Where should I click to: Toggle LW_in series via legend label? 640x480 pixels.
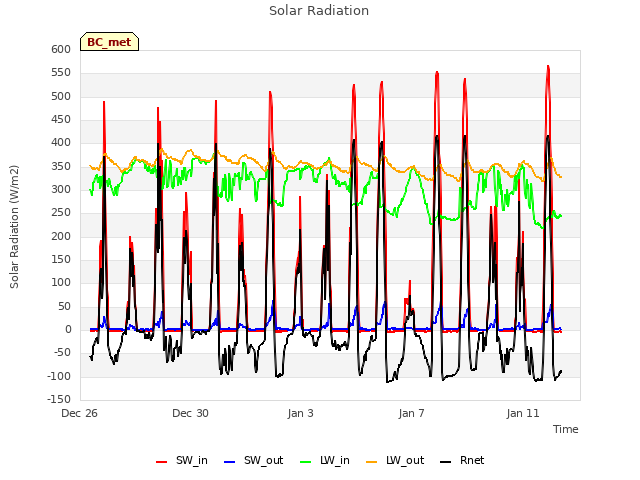335,460
